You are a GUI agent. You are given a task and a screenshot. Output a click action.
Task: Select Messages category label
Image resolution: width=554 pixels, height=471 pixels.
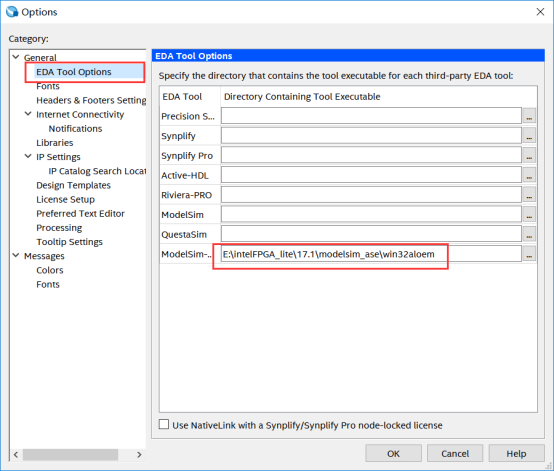44,256
